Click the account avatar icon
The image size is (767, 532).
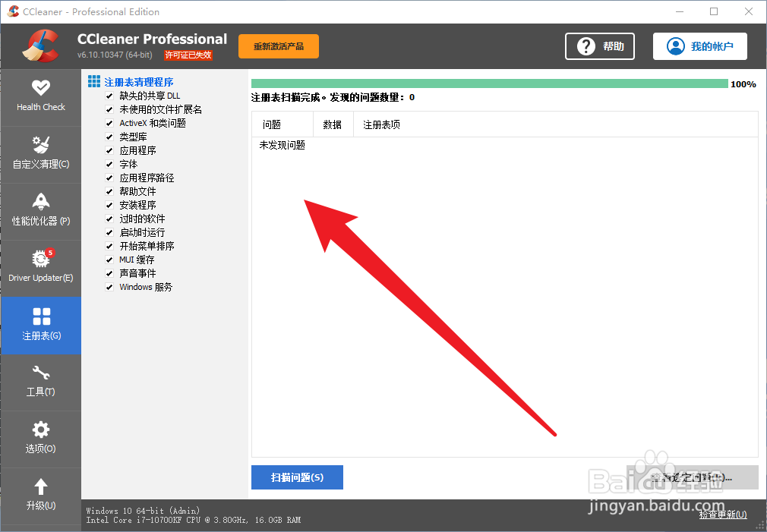tap(676, 46)
